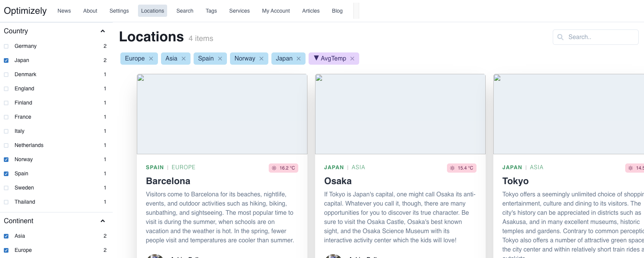Remove the Japan filter chip

click(299, 59)
